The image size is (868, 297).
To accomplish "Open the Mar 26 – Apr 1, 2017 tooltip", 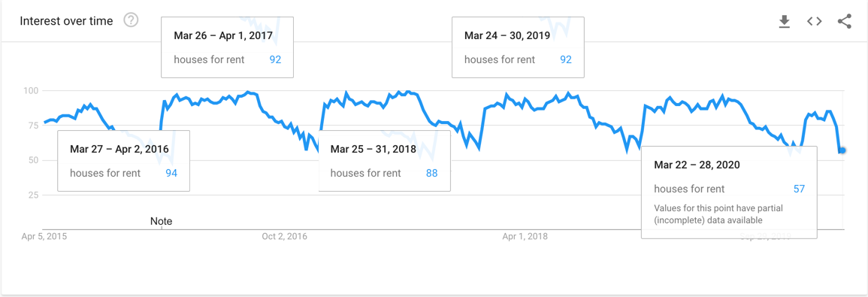I will pyautogui.click(x=227, y=47).
